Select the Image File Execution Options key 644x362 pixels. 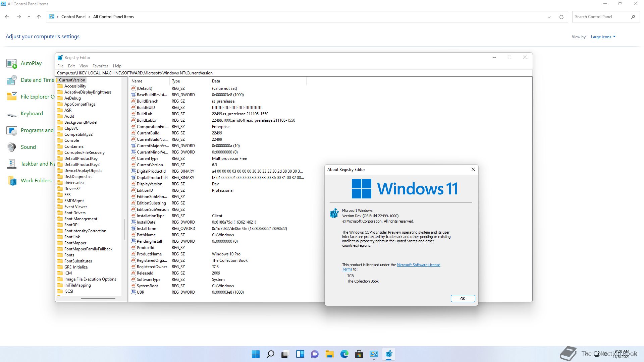pyautogui.click(x=90, y=279)
